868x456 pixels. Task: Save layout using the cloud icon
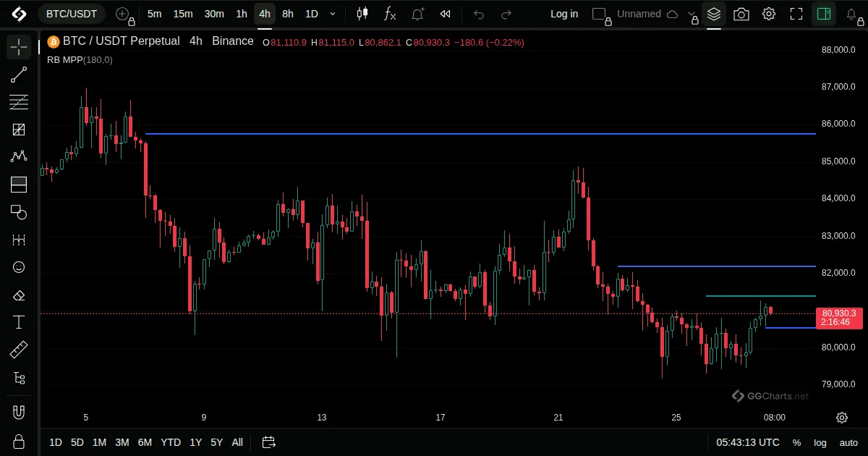(x=672, y=14)
